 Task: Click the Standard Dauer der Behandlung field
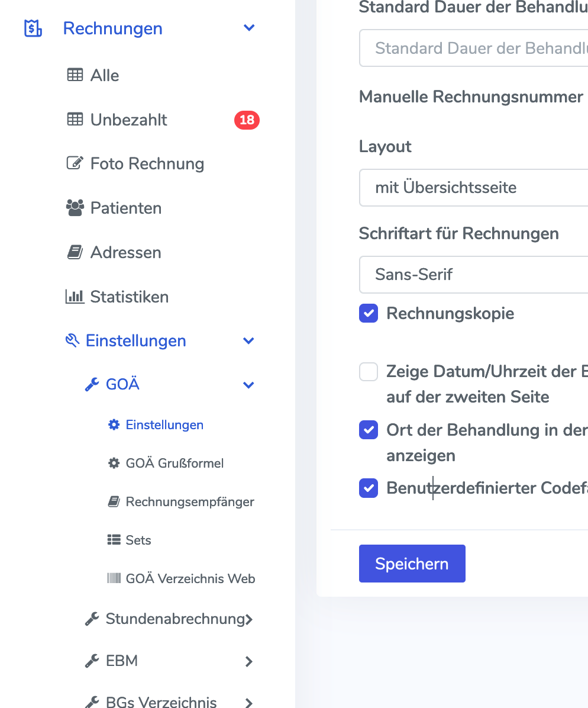(473, 48)
